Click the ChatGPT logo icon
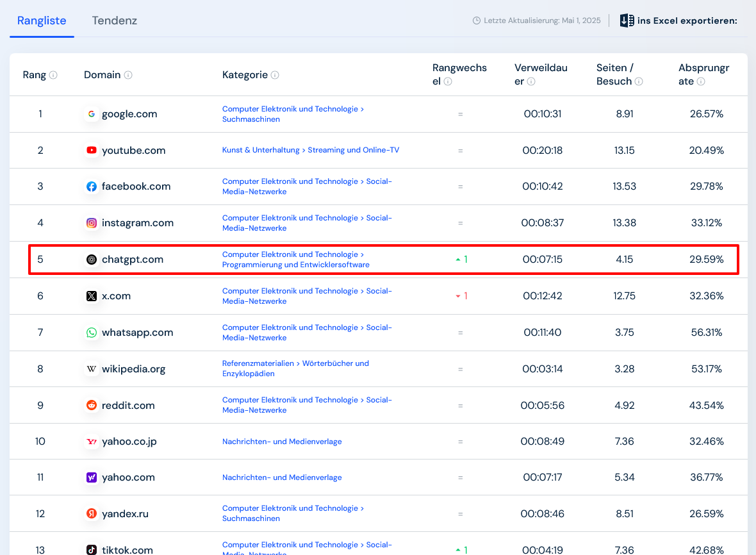 tap(92, 260)
